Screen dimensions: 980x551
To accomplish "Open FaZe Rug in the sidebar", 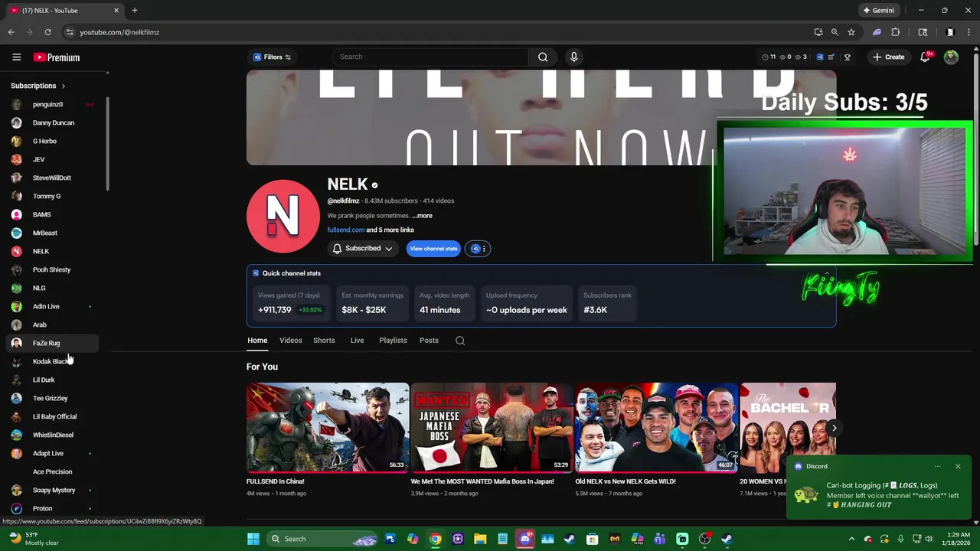I will click(52, 343).
